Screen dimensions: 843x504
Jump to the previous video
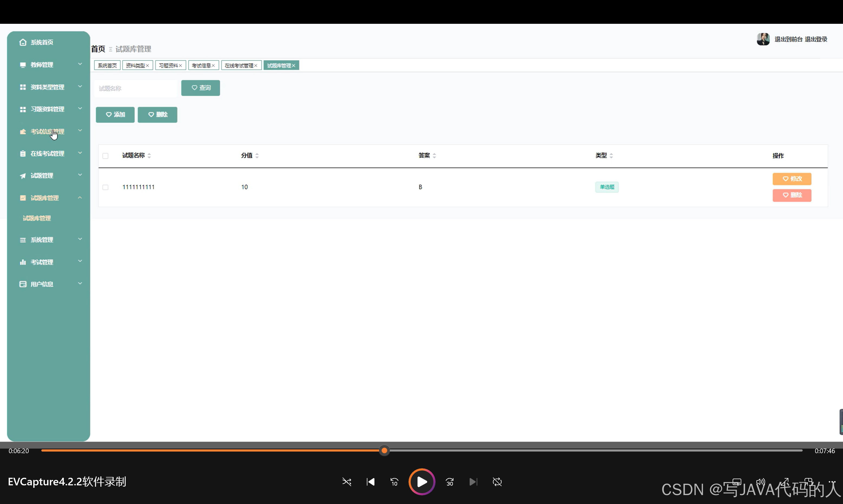click(370, 482)
